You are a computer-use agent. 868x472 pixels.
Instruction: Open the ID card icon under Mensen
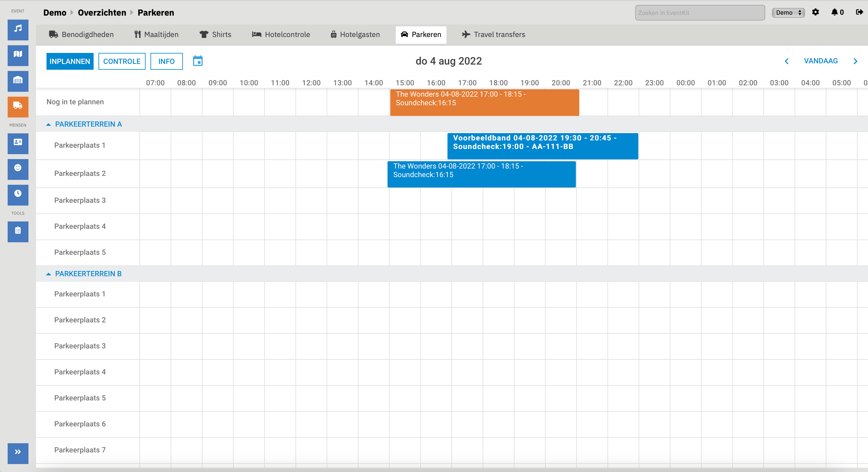[x=18, y=143]
